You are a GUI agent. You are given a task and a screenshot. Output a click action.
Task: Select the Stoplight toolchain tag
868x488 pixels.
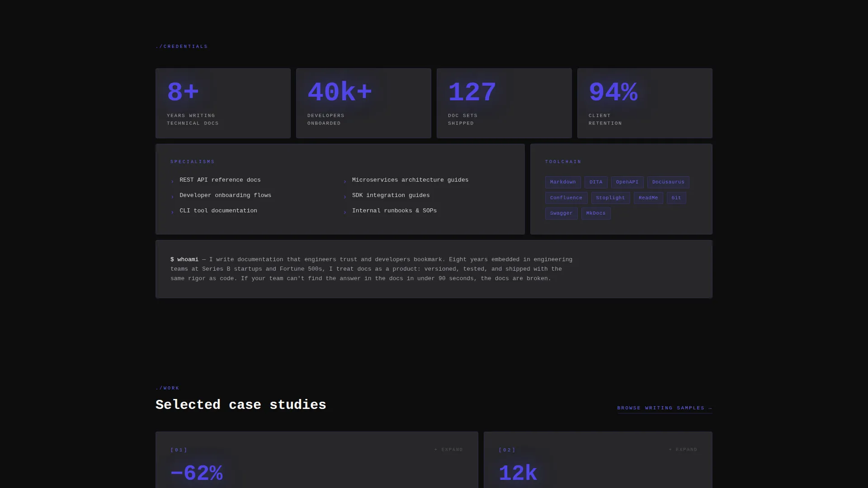(610, 198)
